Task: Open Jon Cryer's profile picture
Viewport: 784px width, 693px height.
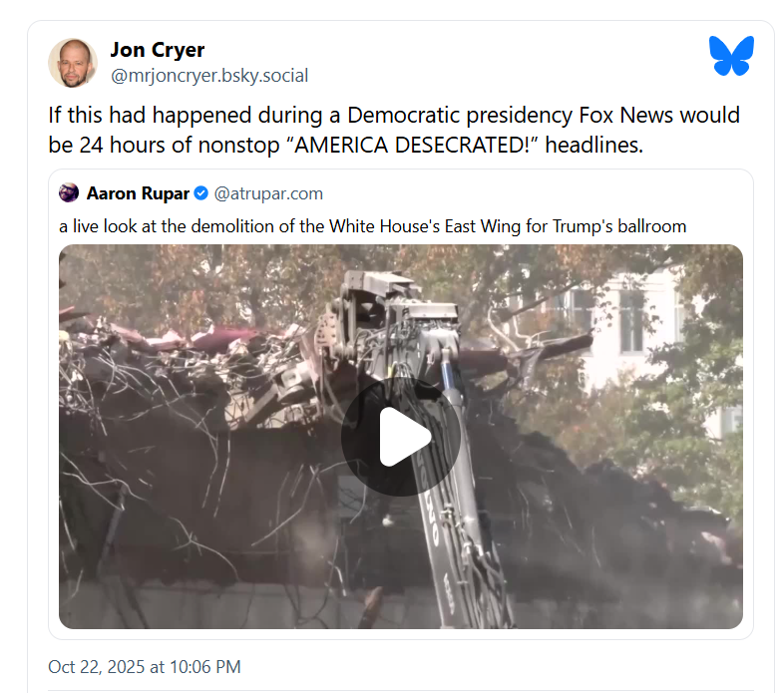Action: click(73, 63)
